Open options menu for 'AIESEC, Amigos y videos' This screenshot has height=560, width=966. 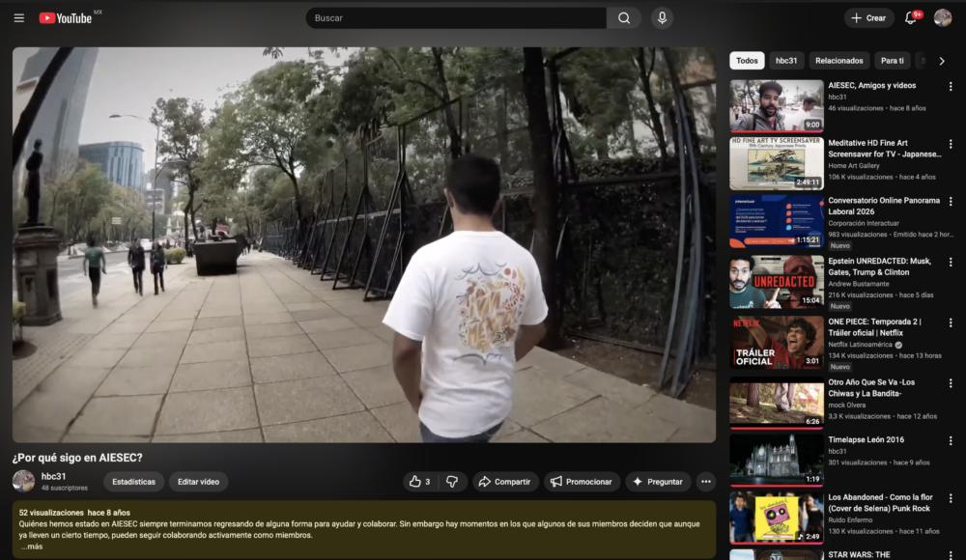[x=951, y=86]
